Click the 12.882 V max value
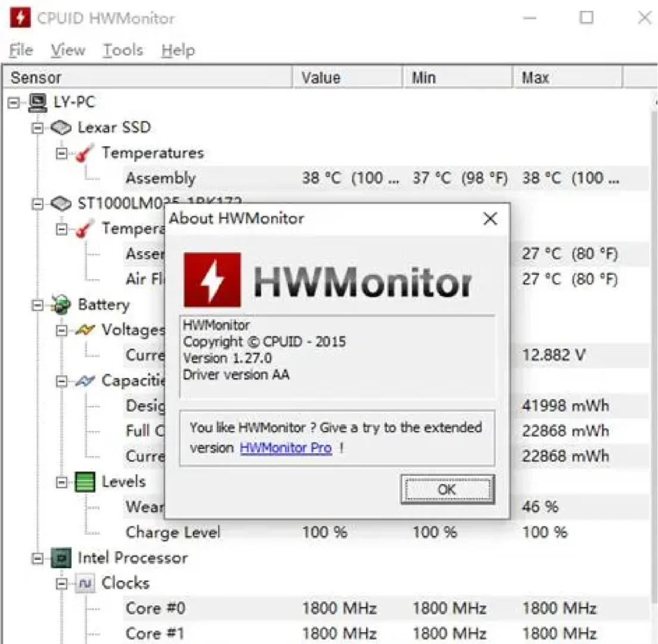The height and width of the screenshot is (644, 658). click(x=554, y=355)
